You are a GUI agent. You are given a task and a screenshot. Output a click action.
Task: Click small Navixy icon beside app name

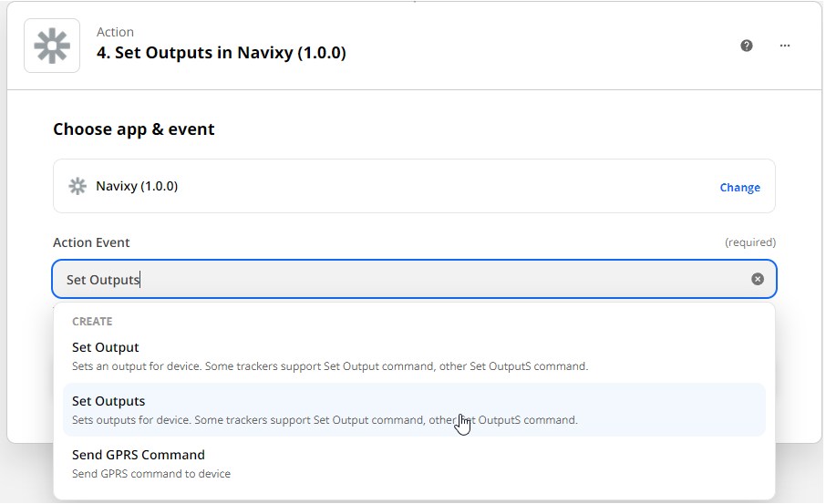tap(77, 187)
